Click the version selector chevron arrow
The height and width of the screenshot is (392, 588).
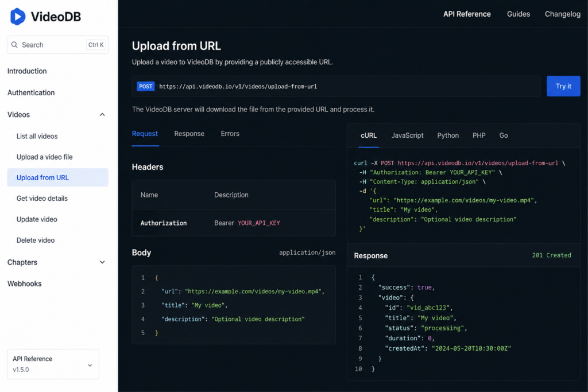pyautogui.click(x=90, y=365)
